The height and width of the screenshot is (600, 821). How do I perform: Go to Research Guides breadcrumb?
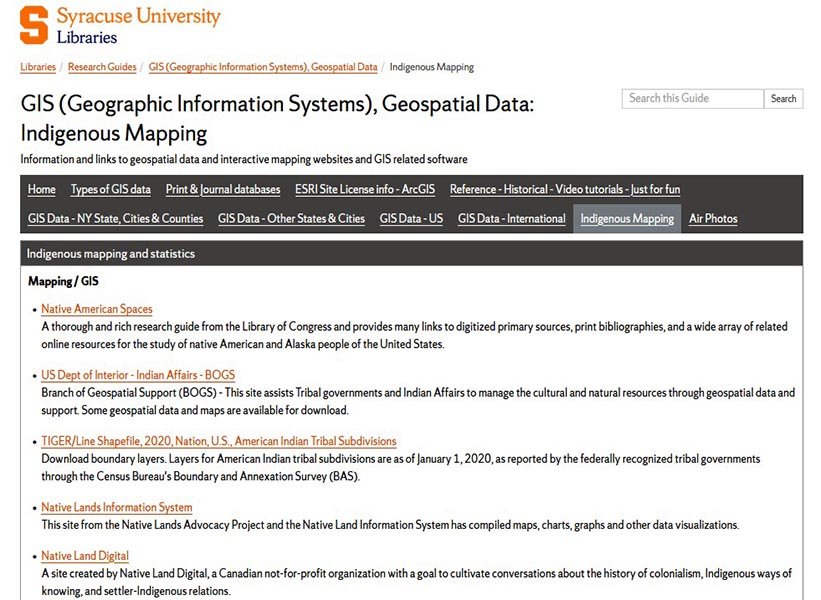pyautogui.click(x=102, y=67)
